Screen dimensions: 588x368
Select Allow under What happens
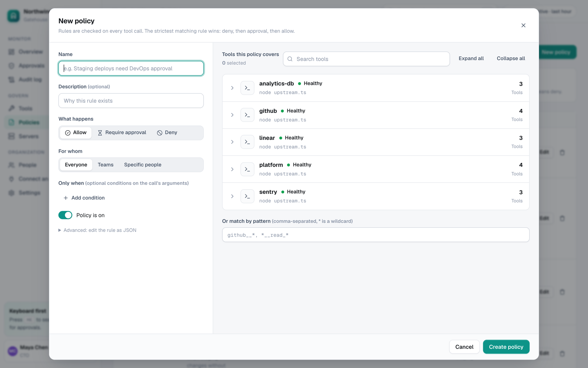[x=76, y=132]
